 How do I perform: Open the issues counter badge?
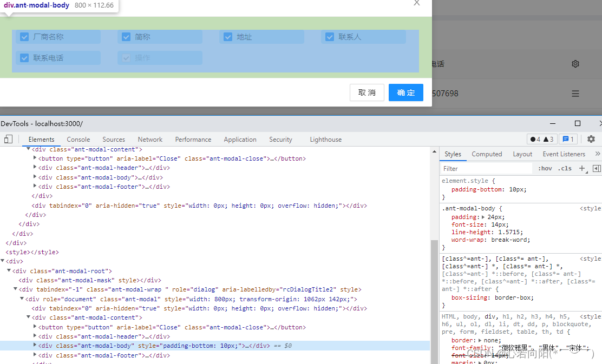[x=568, y=139]
